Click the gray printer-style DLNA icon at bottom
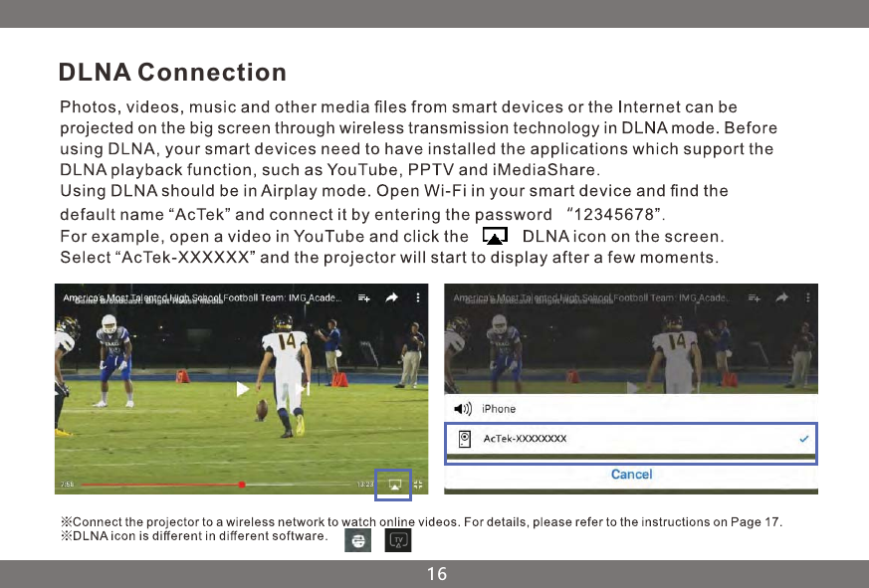Screen dimensions: 869x588 (358, 540)
